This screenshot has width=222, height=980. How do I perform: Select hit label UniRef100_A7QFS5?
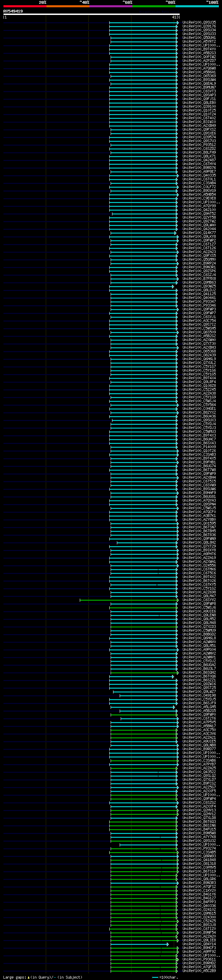pos(199,967)
